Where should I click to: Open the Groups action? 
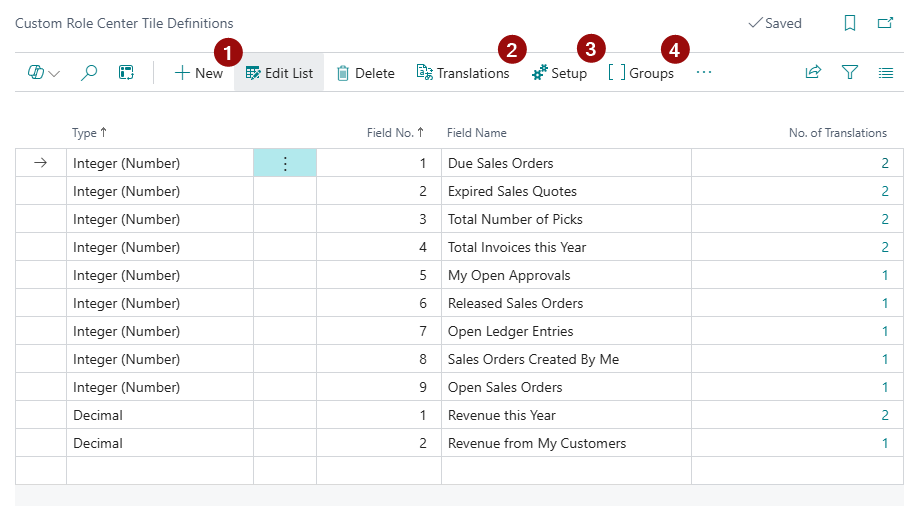click(x=641, y=73)
